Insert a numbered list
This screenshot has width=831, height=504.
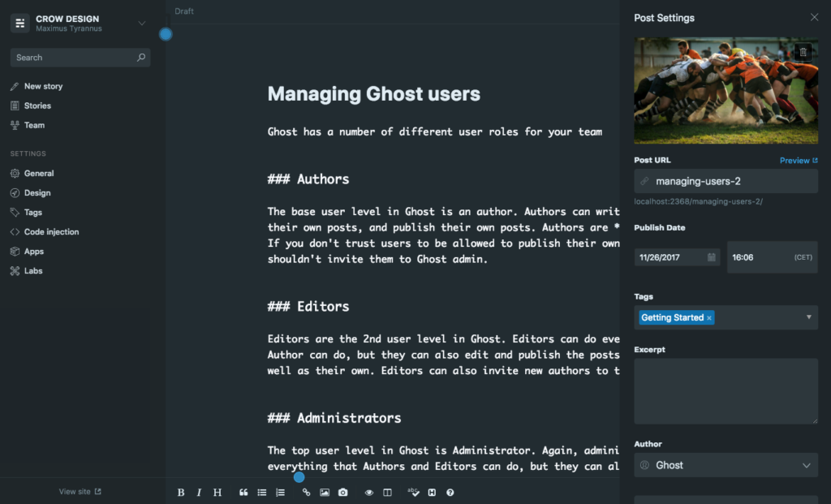[x=282, y=493]
